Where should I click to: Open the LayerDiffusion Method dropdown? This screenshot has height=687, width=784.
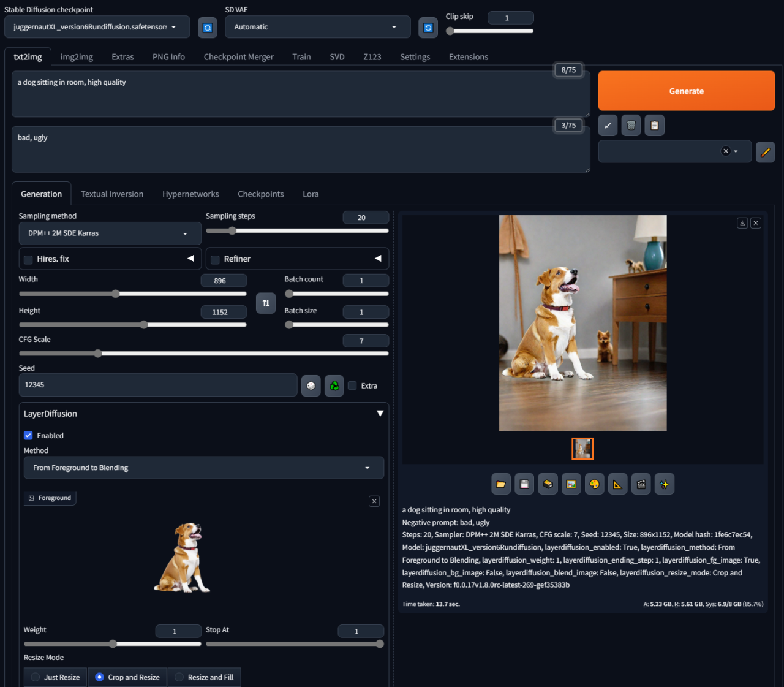[x=204, y=468]
